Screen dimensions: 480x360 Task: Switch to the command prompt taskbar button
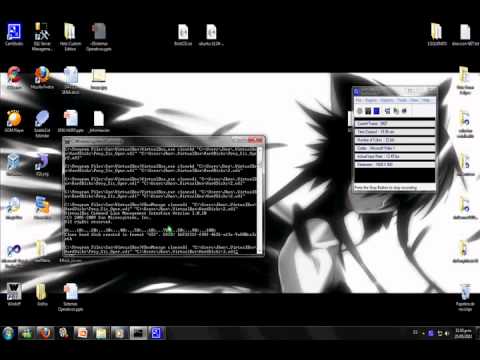pos(138,333)
